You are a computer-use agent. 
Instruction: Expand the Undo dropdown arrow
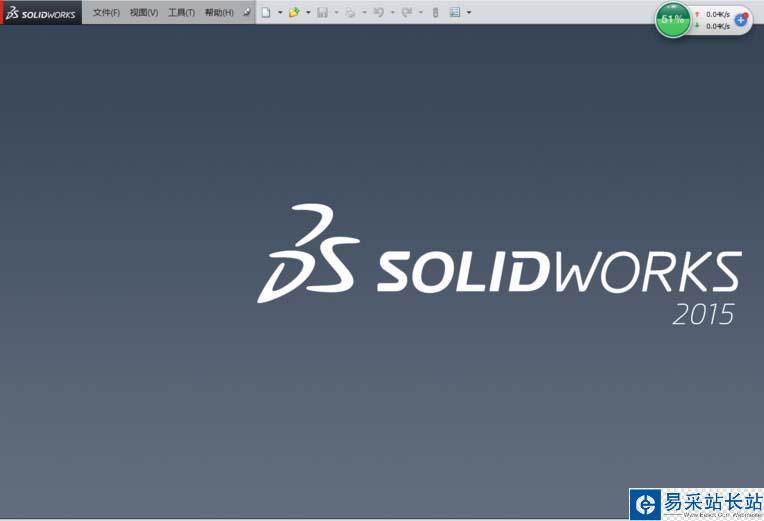393,13
